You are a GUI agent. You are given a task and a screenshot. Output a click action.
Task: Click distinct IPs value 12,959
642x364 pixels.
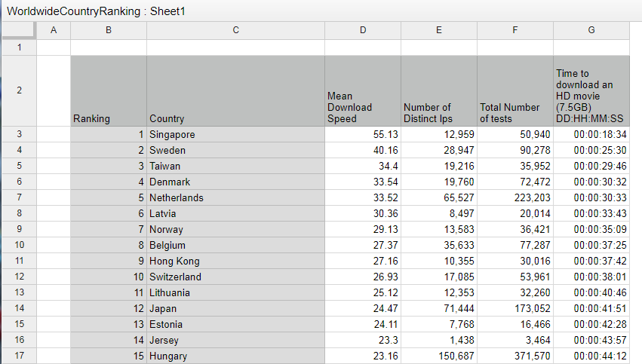pyautogui.click(x=439, y=134)
